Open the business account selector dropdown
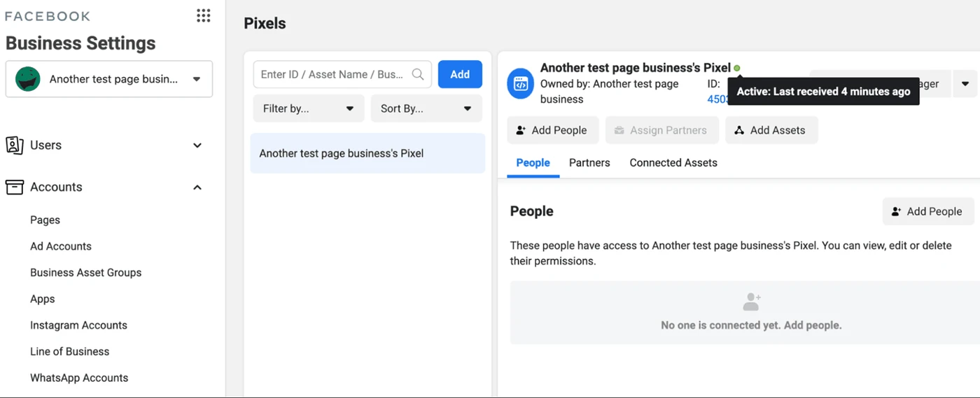This screenshot has height=398, width=980. [109, 79]
